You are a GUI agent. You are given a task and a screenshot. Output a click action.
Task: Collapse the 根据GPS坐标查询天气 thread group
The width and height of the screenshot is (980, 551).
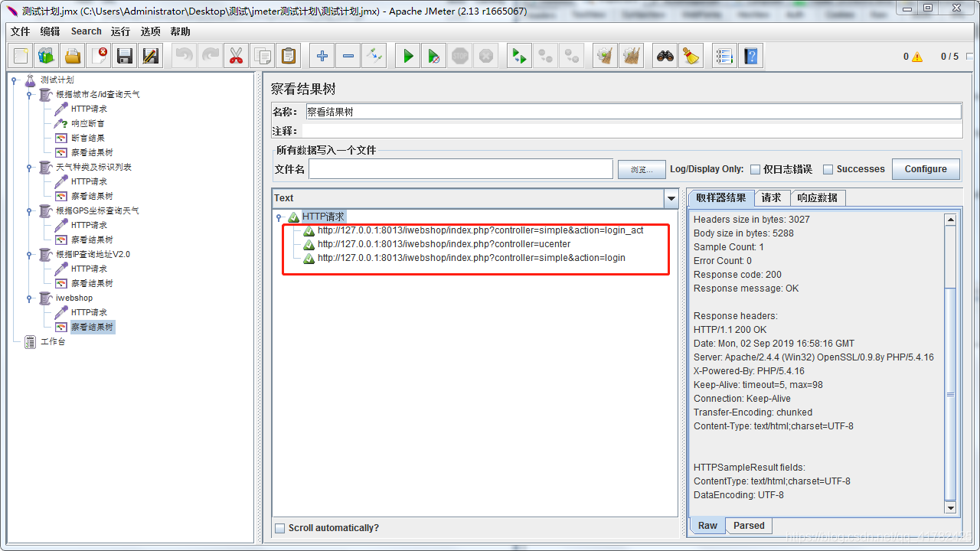pos(30,210)
